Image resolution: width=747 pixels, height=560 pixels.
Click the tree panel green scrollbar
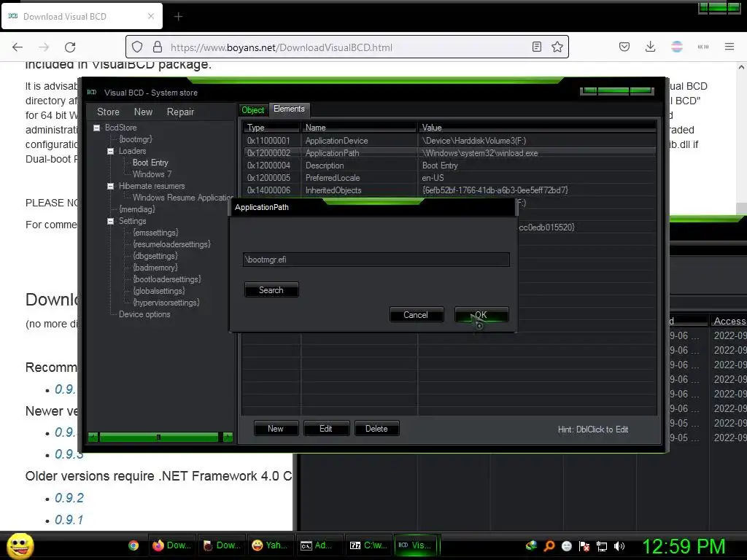point(159,437)
